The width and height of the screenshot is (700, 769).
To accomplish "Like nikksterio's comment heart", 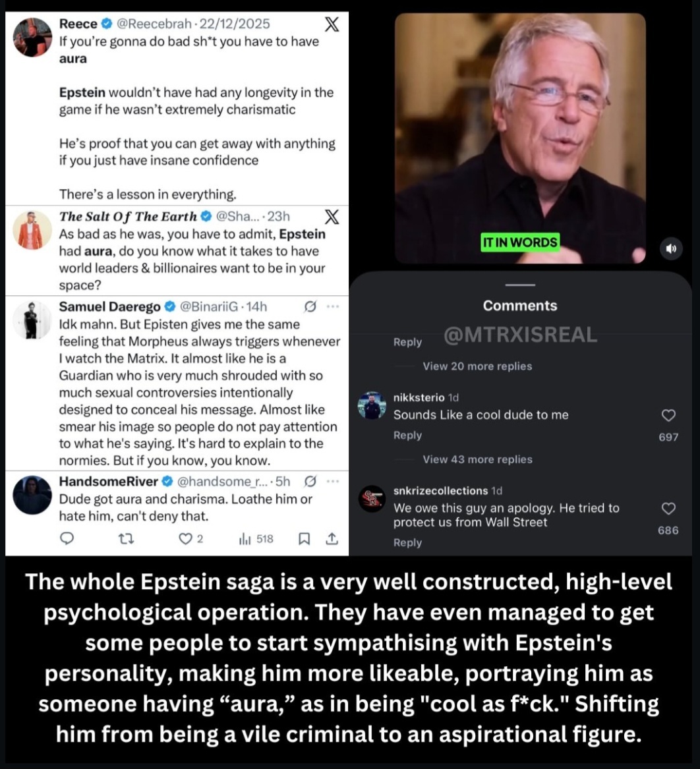I will [668, 415].
